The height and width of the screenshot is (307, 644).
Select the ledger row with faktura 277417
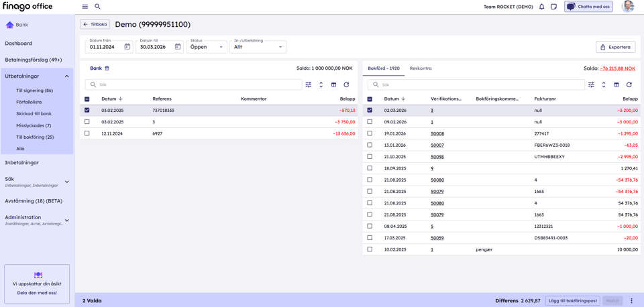370,133
